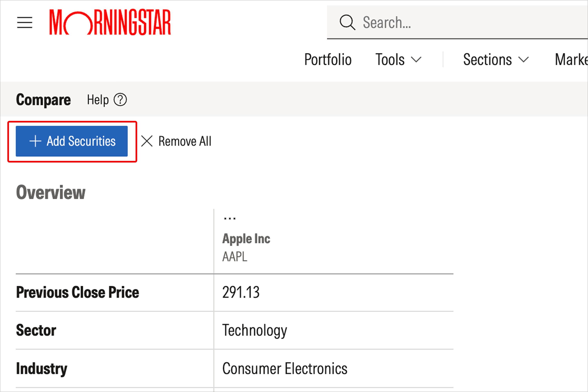Open the three-dot menu above Apple Inc

[230, 218]
